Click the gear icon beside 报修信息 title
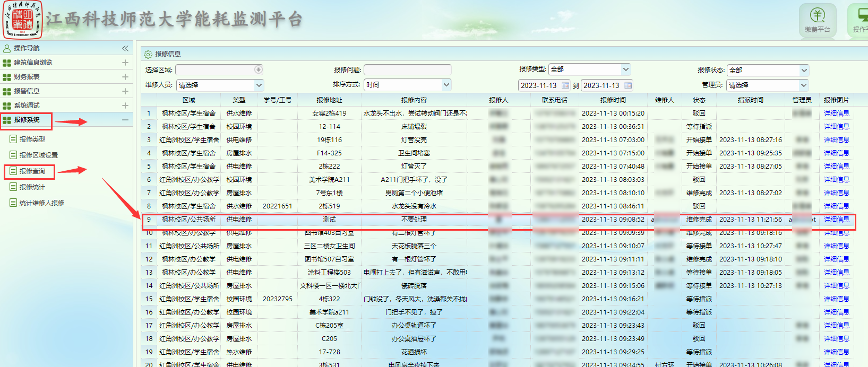The width and height of the screenshot is (868, 367). coord(148,54)
